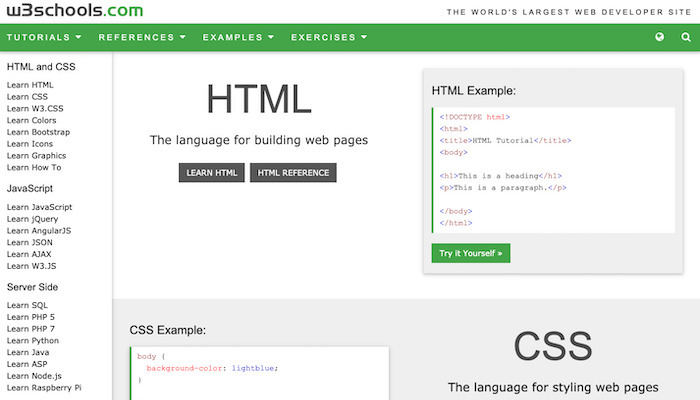Go to Learn Java
Image resolution: width=700 pixels, height=400 pixels.
coord(28,352)
